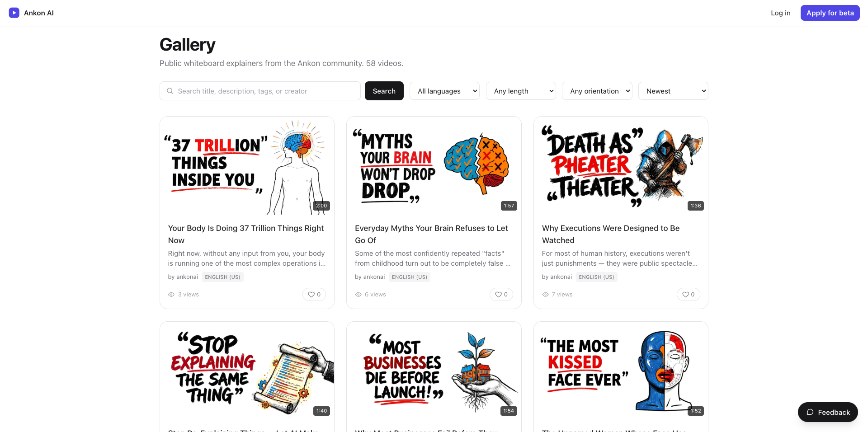The width and height of the screenshot is (868, 432).
Task: Open the Any orientation dropdown
Action: coord(597,91)
